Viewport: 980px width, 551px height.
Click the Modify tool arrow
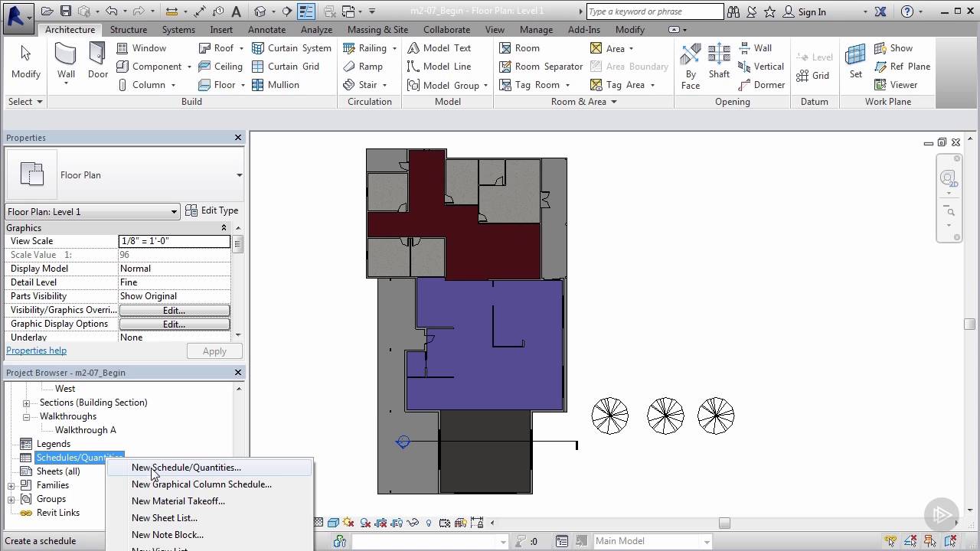(25, 61)
